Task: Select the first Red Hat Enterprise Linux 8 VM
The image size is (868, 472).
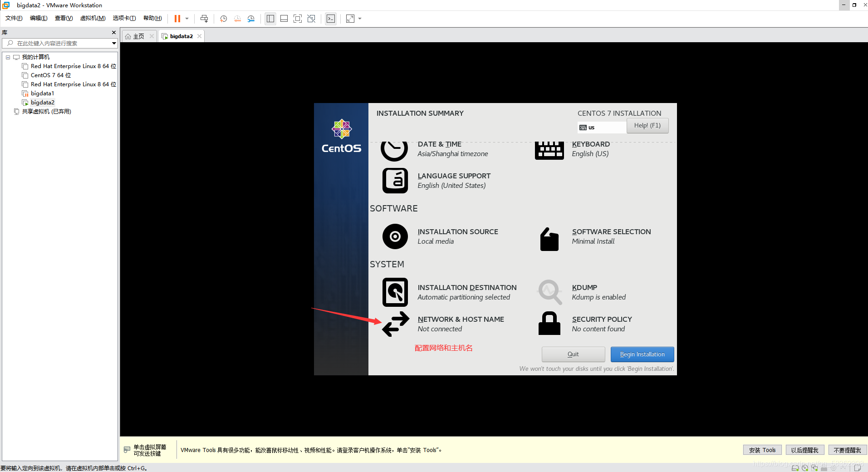Action: (x=69, y=66)
